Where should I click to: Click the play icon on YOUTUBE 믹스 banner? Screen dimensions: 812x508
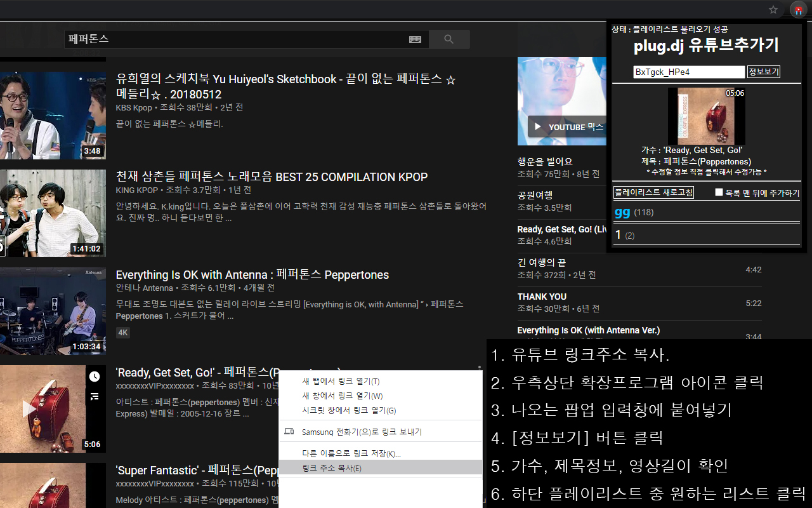(x=538, y=127)
